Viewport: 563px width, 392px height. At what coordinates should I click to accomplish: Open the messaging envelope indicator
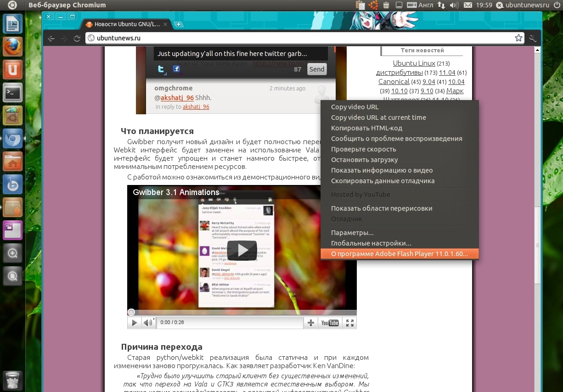click(x=468, y=5)
